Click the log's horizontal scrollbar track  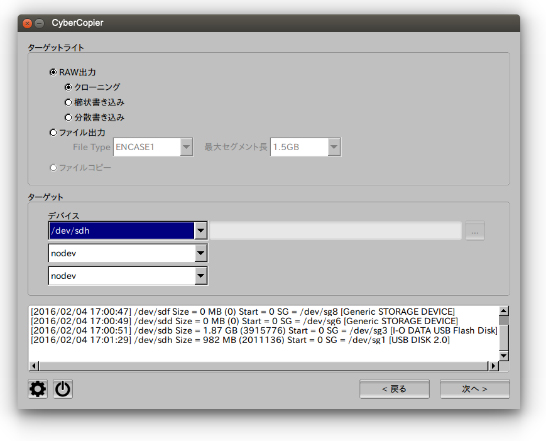(264, 366)
